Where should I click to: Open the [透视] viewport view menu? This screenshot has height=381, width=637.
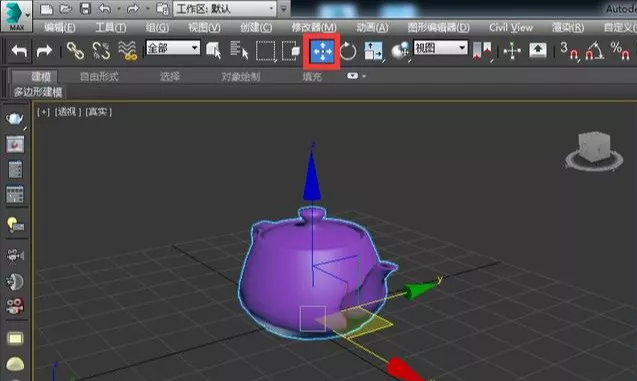coord(67,112)
